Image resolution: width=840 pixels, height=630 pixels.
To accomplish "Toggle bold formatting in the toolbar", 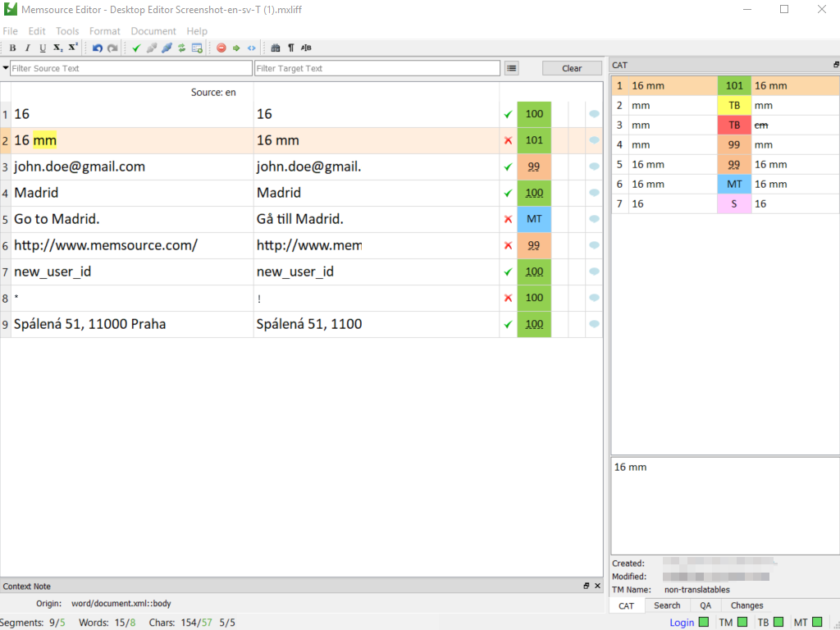I will 13,47.
